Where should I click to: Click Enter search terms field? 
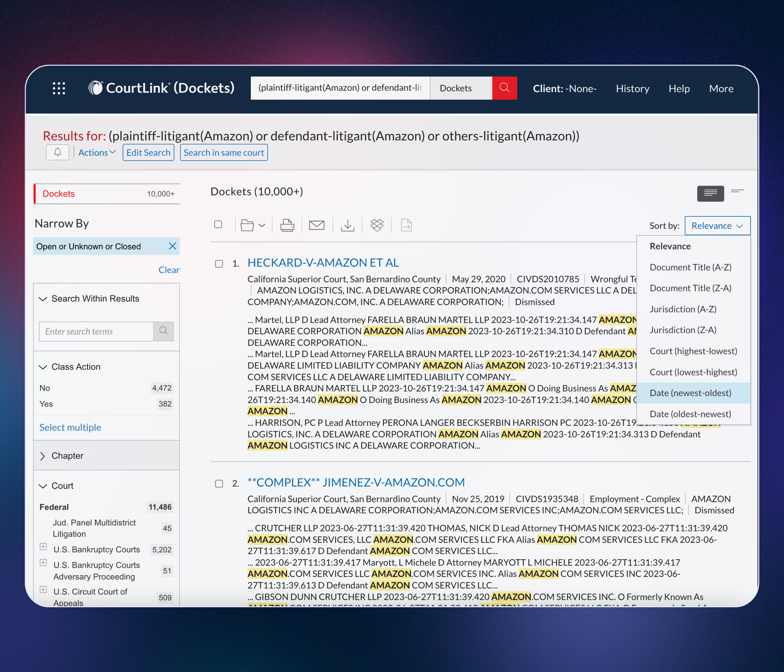(96, 332)
